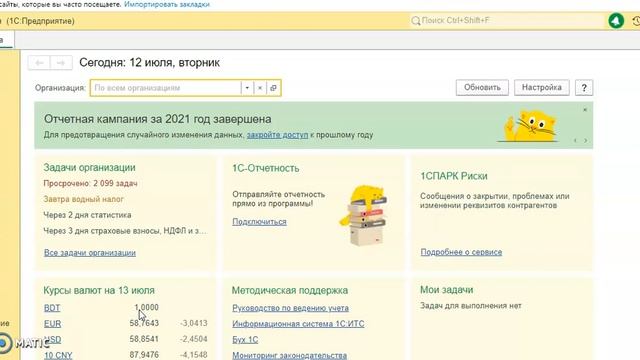
Task: Open Все задачи организации link
Action: (x=90, y=253)
